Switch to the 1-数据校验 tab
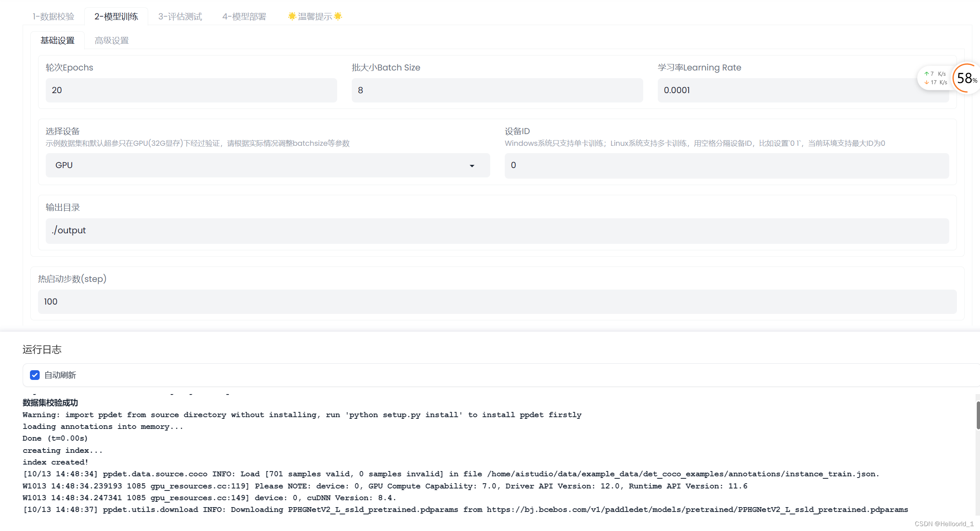Viewport: 980px width, 531px height. pyautogui.click(x=53, y=17)
